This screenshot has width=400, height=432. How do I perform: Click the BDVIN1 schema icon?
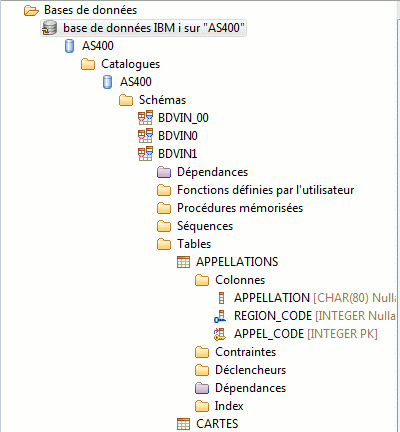coord(145,154)
